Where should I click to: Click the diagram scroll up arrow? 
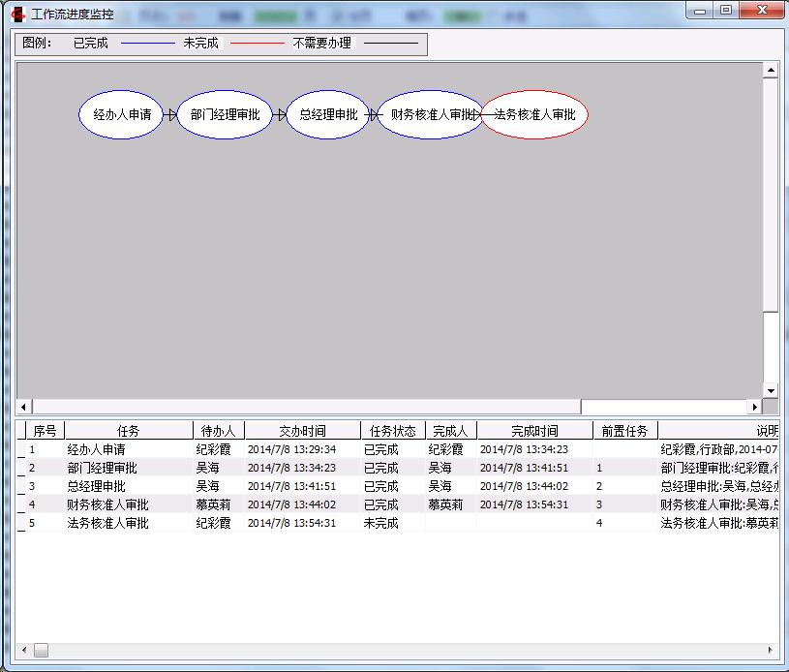(x=771, y=71)
